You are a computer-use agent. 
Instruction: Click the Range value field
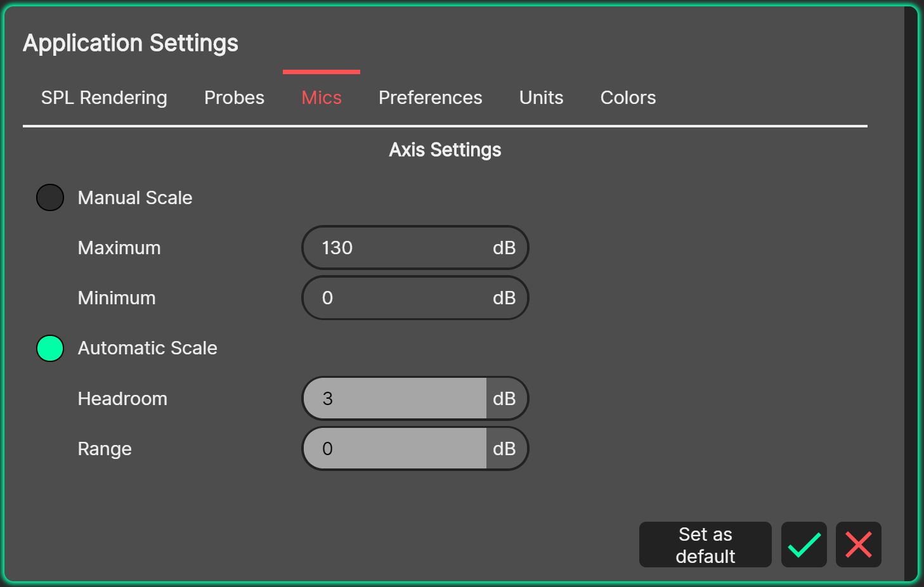(393, 448)
